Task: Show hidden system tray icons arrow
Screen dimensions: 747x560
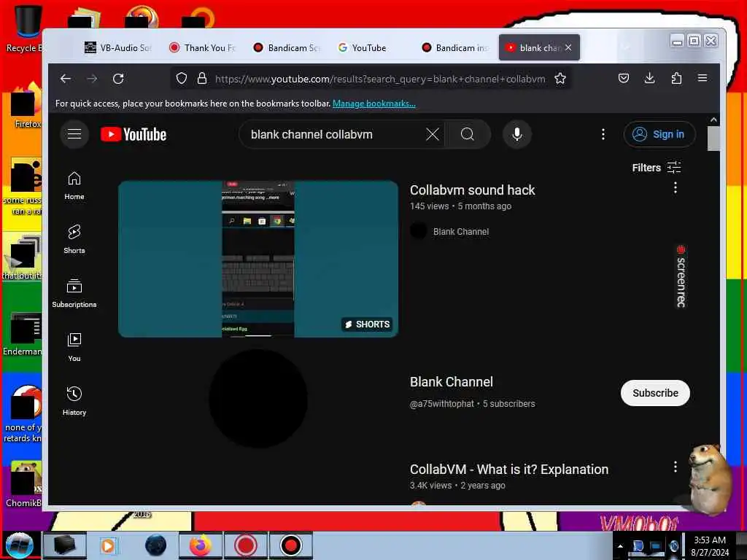Action: pos(620,545)
